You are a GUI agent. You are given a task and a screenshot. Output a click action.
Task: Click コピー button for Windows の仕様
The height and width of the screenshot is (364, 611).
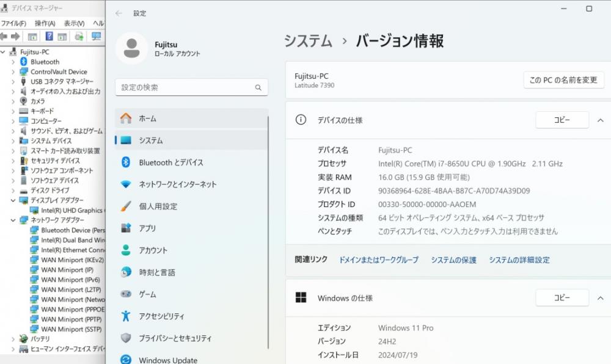click(562, 298)
